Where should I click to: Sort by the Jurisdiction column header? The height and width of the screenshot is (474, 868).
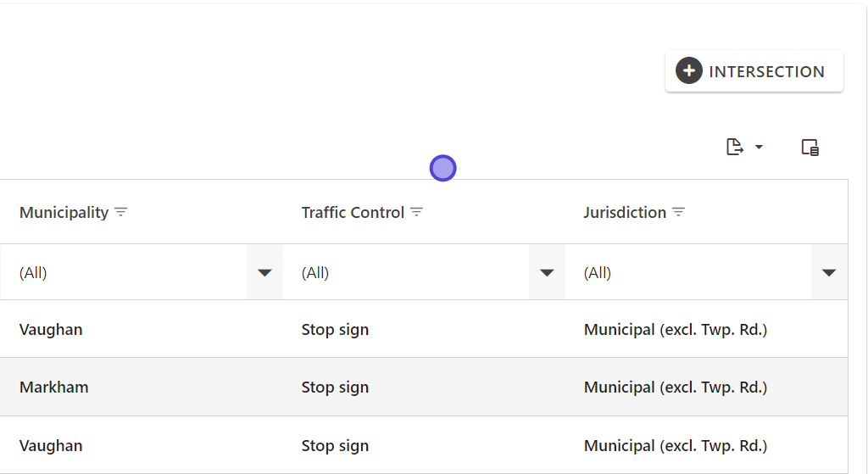click(625, 212)
